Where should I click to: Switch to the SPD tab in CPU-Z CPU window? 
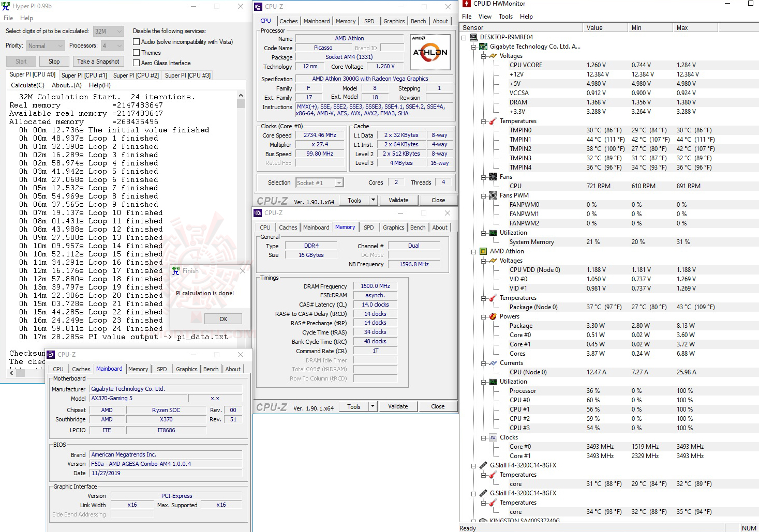369,21
